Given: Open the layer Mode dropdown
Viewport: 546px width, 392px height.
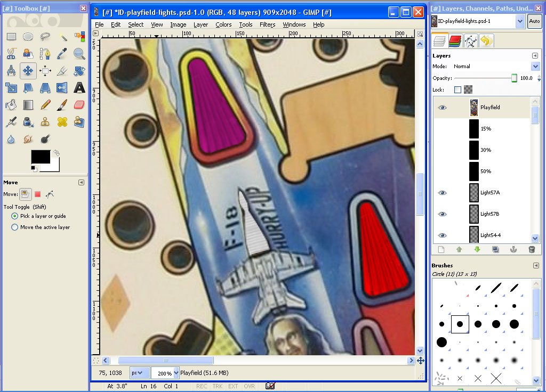Looking at the screenshot, I should point(535,67).
